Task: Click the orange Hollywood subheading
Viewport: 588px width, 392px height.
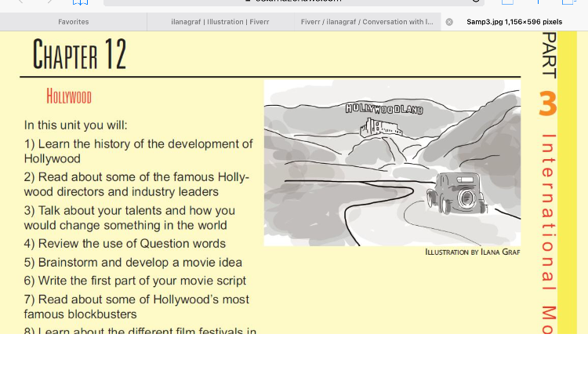Action: click(69, 97)
